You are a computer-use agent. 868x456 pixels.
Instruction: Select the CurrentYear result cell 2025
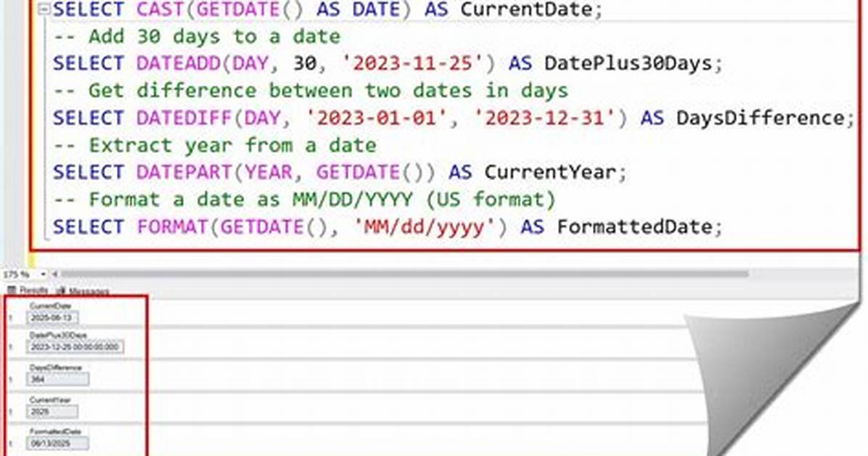52,412
